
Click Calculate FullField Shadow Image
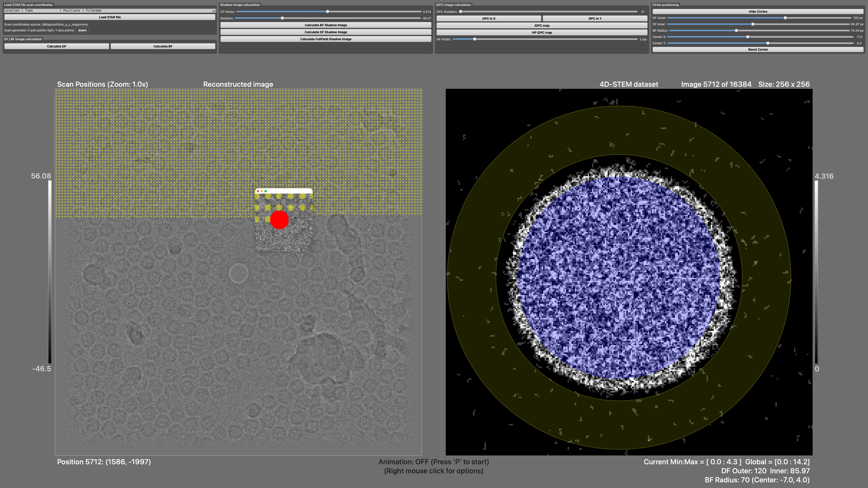tap(326, 39)
